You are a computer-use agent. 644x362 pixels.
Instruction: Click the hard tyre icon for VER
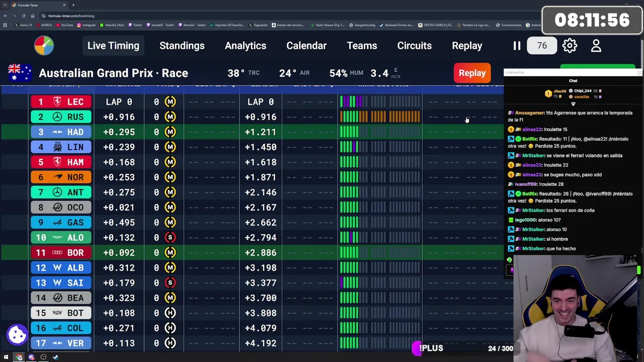coord(170,343)
